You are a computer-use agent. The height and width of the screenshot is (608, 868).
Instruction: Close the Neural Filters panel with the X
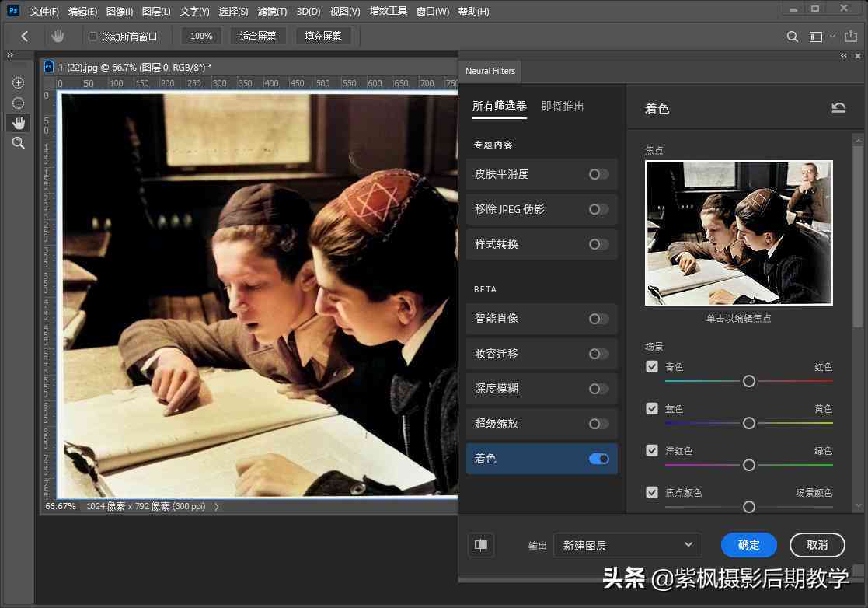[x=858, y=55]
